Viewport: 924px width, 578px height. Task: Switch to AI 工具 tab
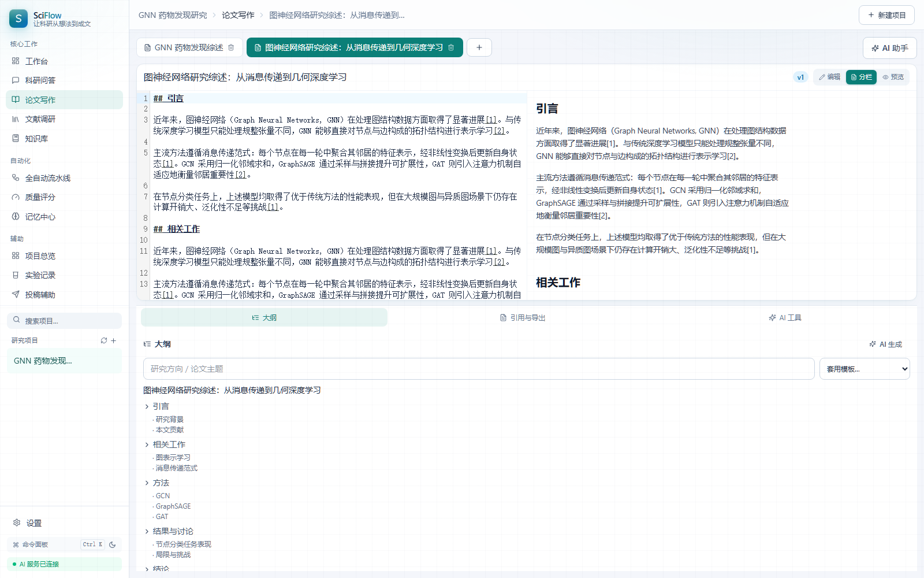click(785, 317)
